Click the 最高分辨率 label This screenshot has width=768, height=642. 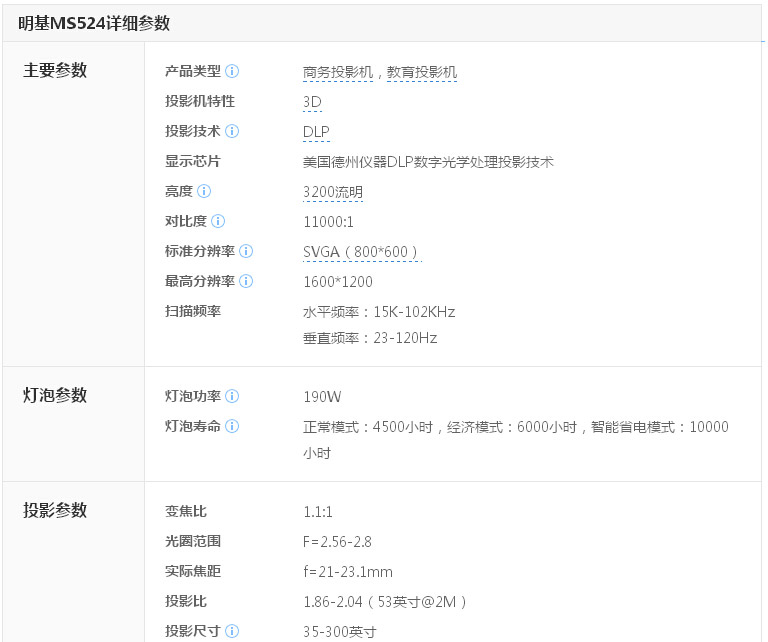coord(200,281)
